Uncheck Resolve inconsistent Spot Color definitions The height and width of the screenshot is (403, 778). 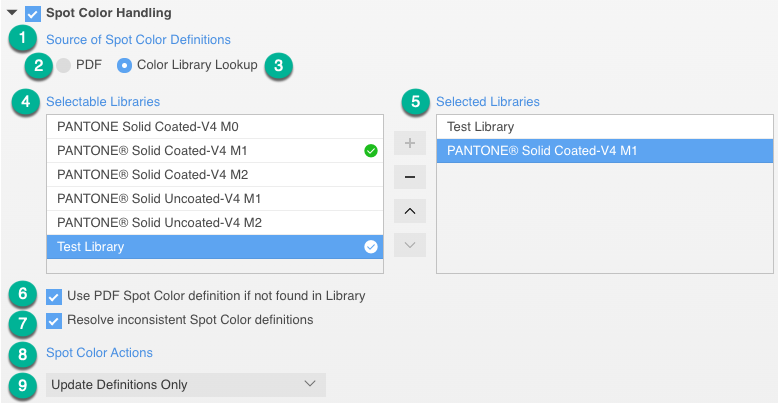pos(55,321)
